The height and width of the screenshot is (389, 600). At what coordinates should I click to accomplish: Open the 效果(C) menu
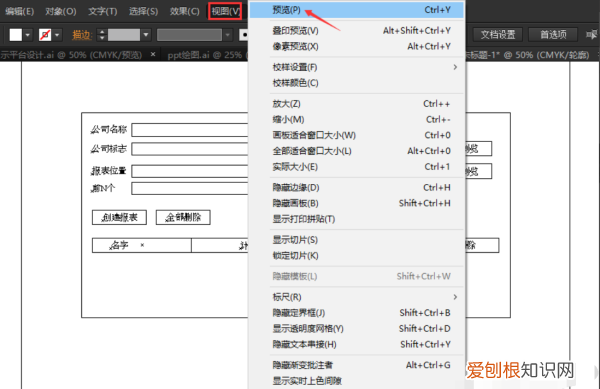pos(184,11)
